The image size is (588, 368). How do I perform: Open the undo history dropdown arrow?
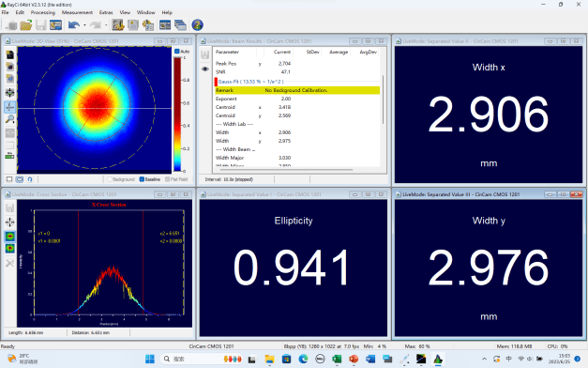(84, 25)
